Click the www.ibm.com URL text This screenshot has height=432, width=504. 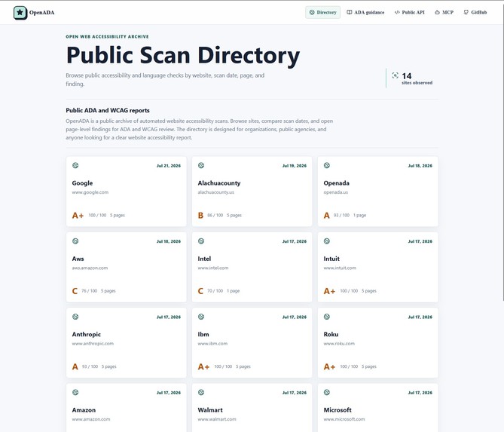tap(212, 343)
